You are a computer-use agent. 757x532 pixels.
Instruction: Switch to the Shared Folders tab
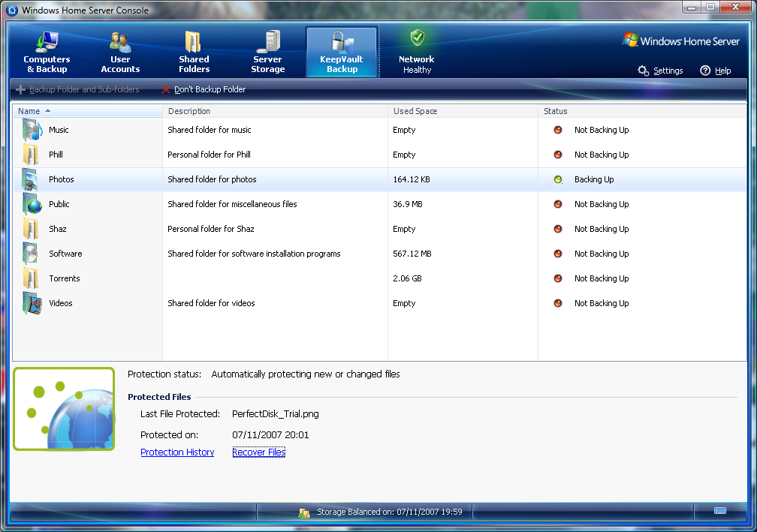[x=194, y=52]
